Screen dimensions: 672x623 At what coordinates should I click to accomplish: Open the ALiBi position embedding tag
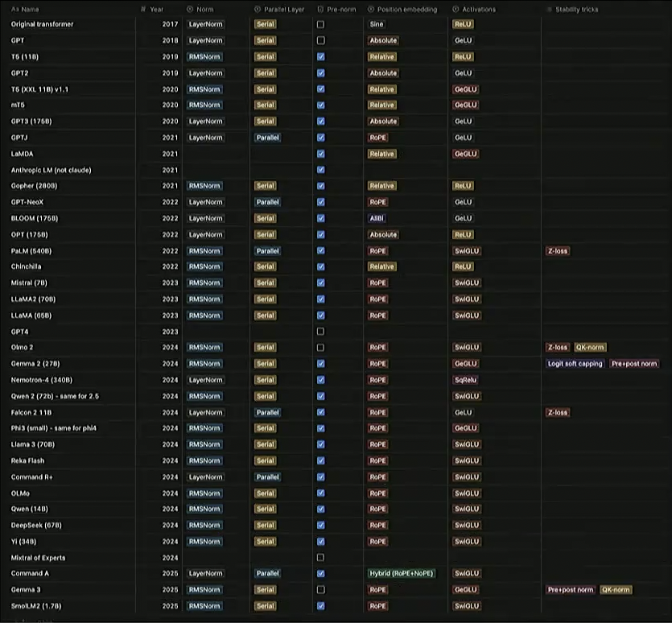click(x=377, y=218)
